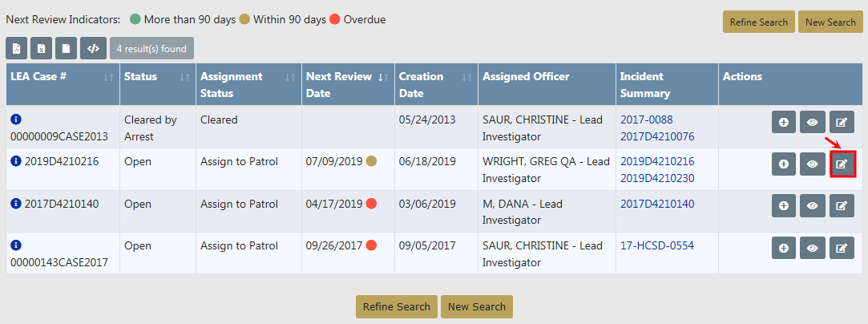Export results as XML code
The height and width of the screenshot is (324, 868).
pyautogui.click(x=93, y=48)
